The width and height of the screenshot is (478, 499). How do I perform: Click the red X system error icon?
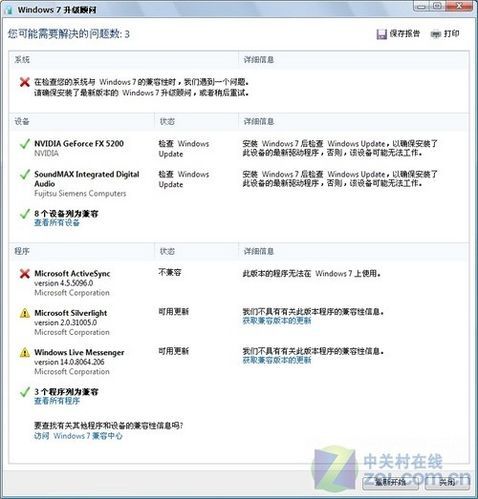[25, 82]
